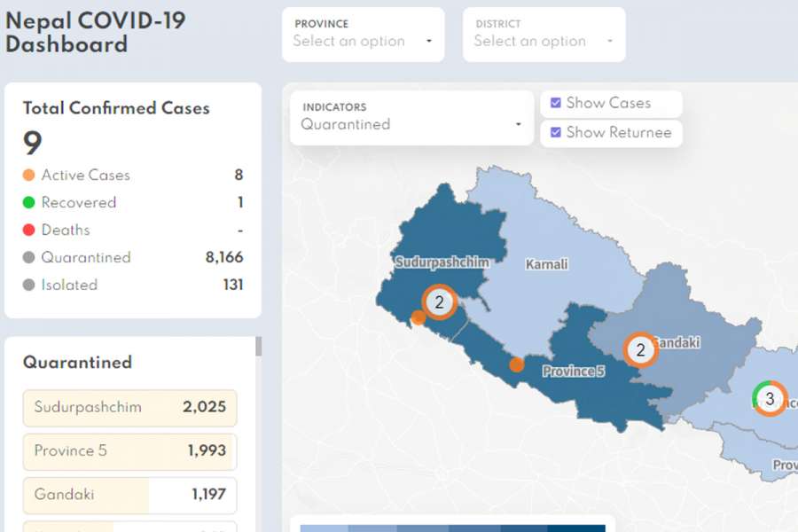
Task: Toggle the Show Cases checkbox
Action: (x=556, y=103)
